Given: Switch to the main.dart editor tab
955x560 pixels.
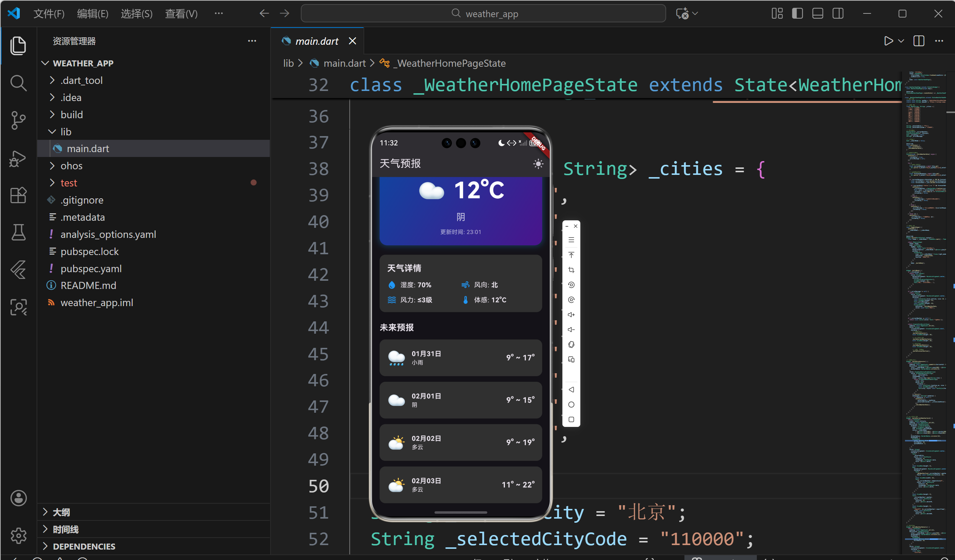Looking at the screenshot, I should pos(316,41).
